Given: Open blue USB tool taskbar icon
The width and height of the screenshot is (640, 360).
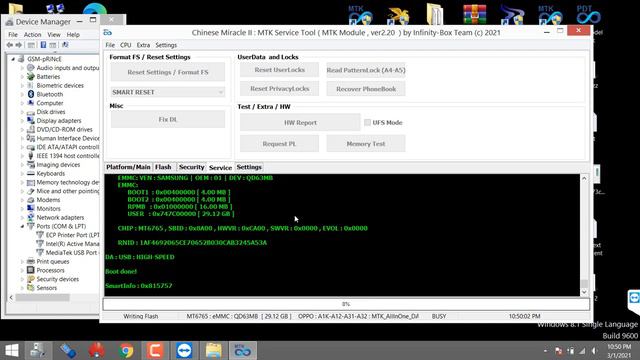Looking at the screenshot, I should [68, 350].
